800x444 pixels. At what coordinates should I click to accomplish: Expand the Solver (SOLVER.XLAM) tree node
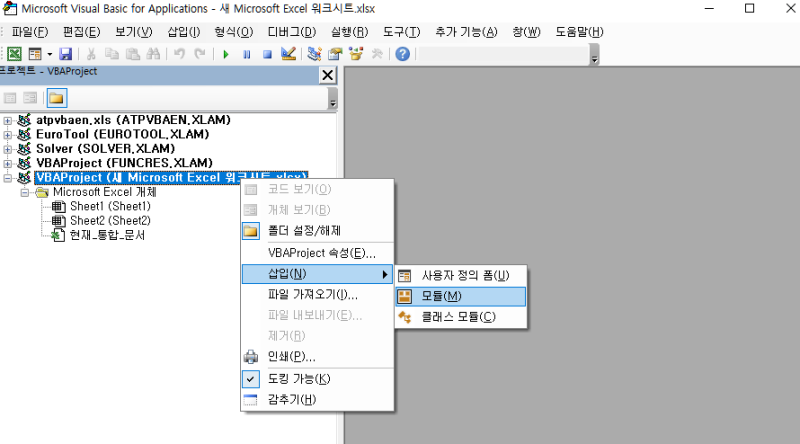(x=8, y=149)
